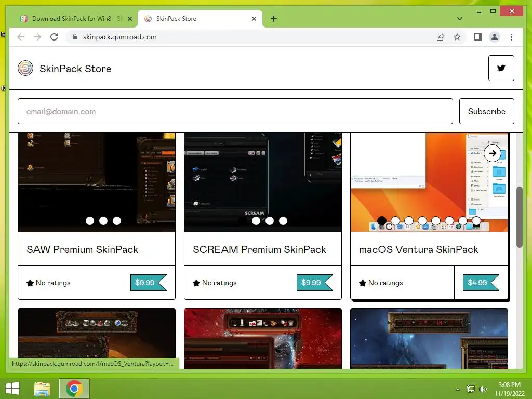
Task: Bookmark this page with the star icon
Action: pos(457,37)
